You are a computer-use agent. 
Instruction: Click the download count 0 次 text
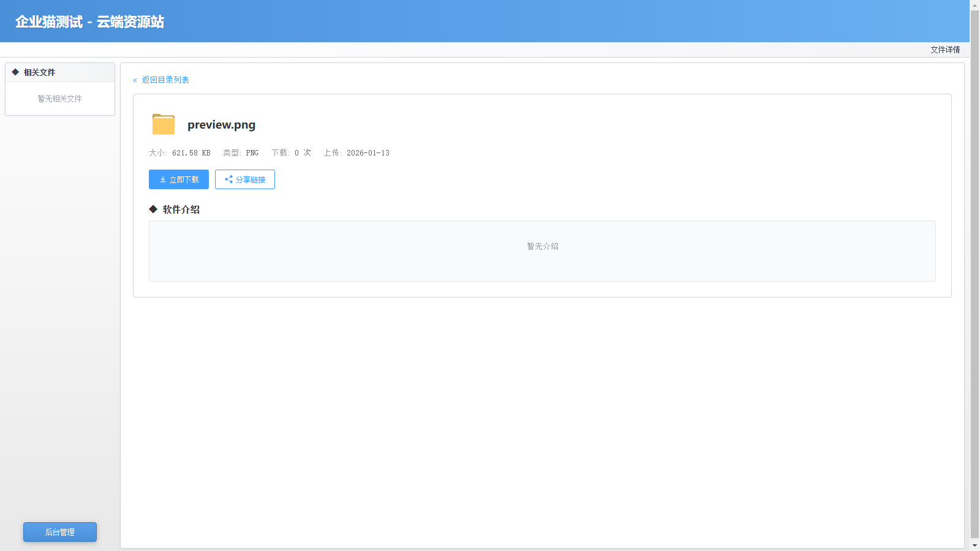pyautogui.click(x=303, y=153)
